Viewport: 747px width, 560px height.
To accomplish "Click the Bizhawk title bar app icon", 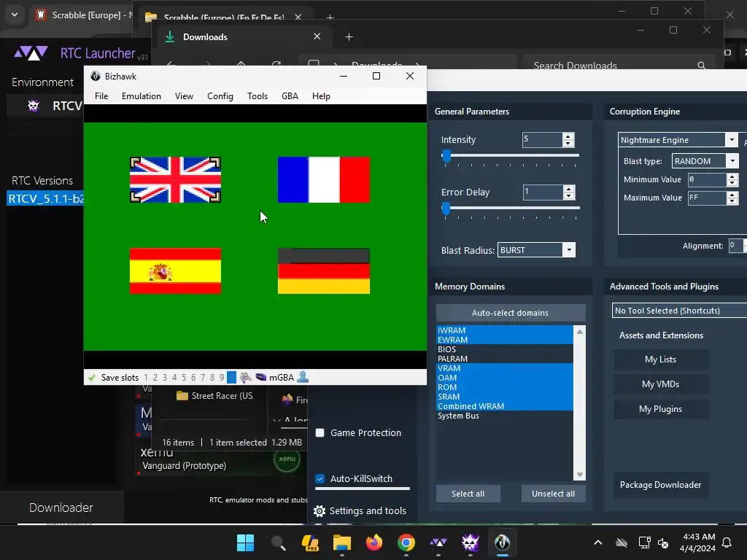I will [96, 76].
